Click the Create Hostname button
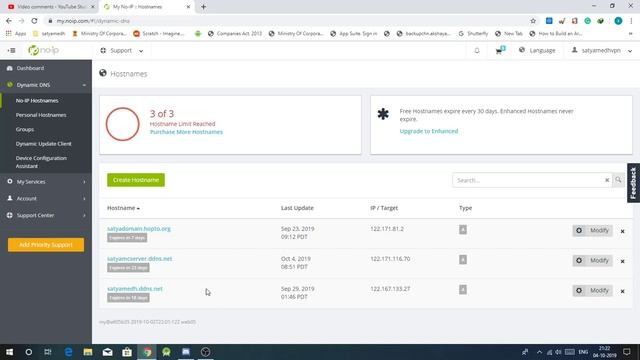This screenshot has height=360, width=640. click(136, 180)
